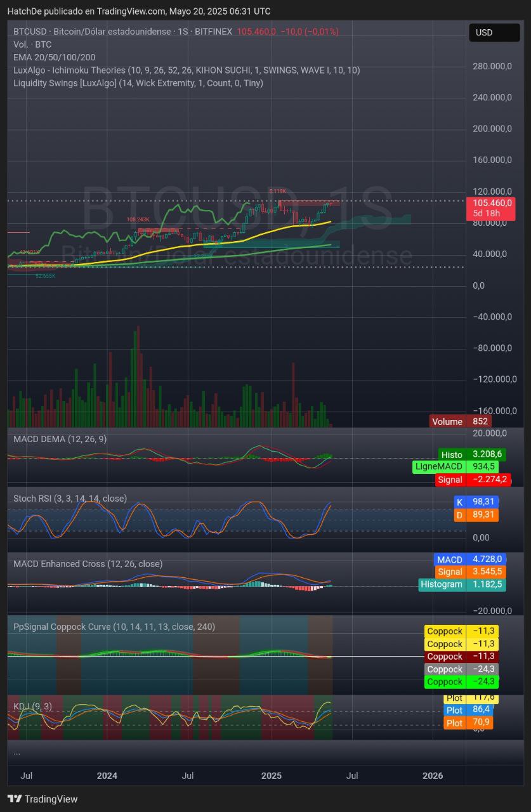Click the 2025 label on time axis

coord(271,775)
